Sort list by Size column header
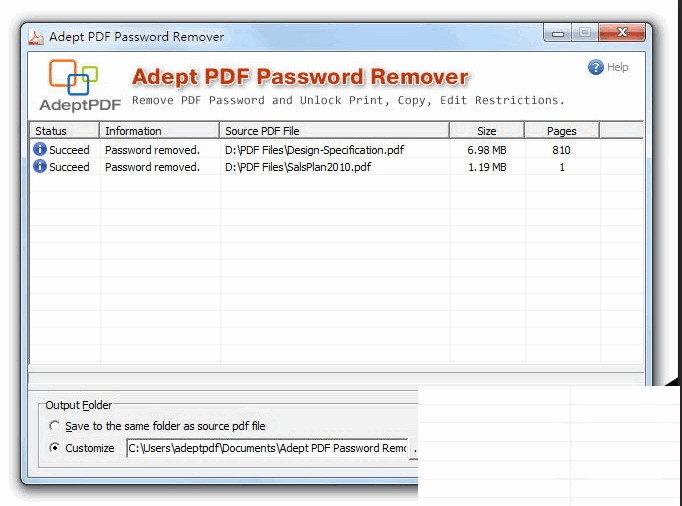This screenshot has height=506, width=682. [487, 131]
